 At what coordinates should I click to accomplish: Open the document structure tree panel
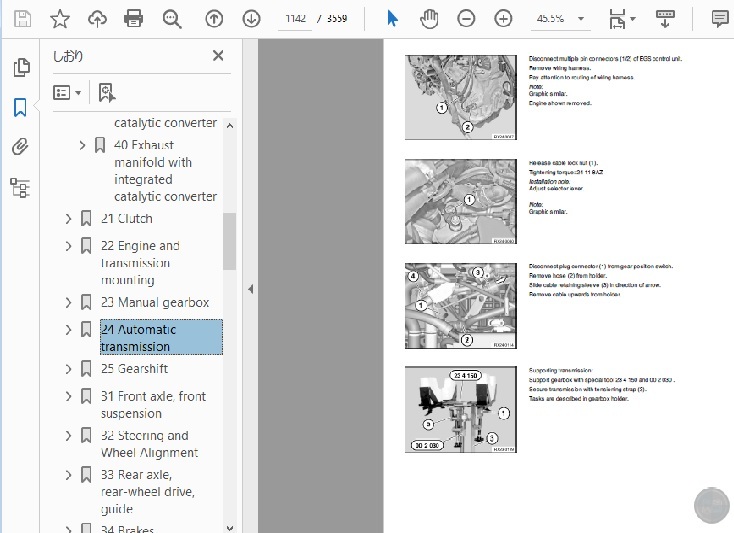tap(20, 188)
